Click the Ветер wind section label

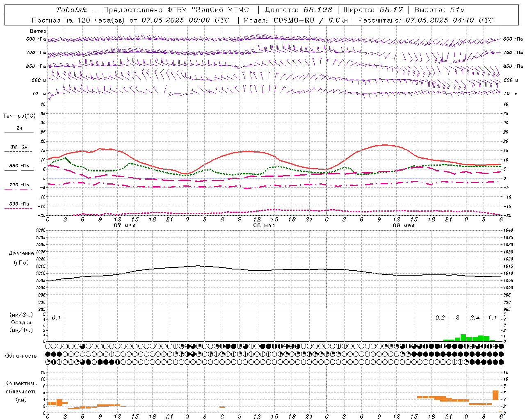tap(38, 31)
